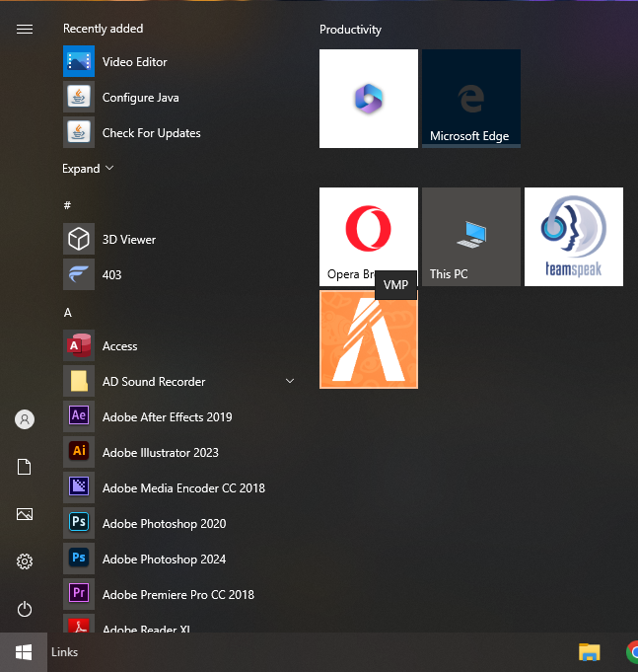Start Adobe Media Encoder CC 2018
The height and width of the screenshot is (672, 638).
182,488
